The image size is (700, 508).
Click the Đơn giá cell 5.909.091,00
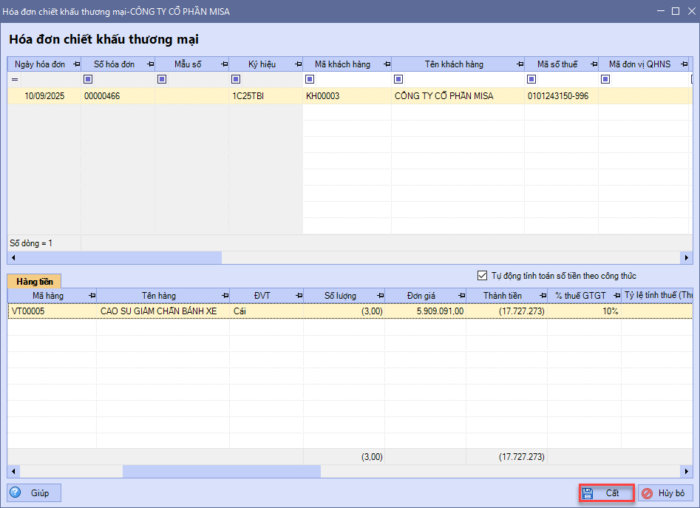click(434, 311)
